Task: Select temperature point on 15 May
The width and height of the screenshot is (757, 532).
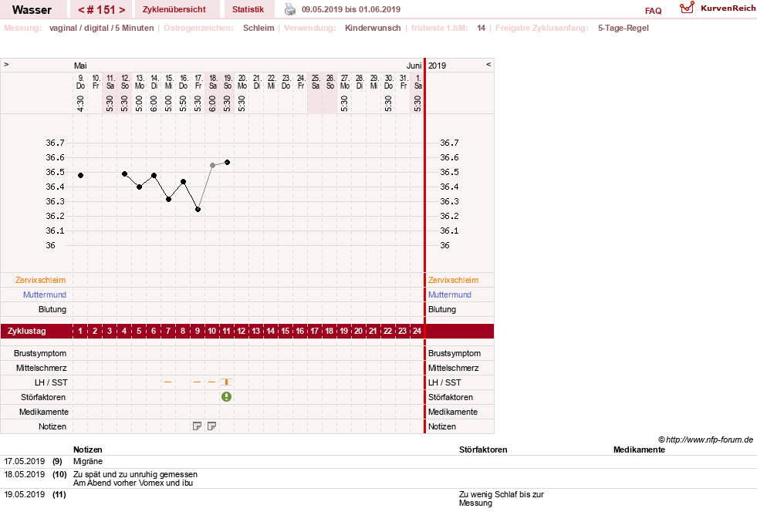Action: 168,199
